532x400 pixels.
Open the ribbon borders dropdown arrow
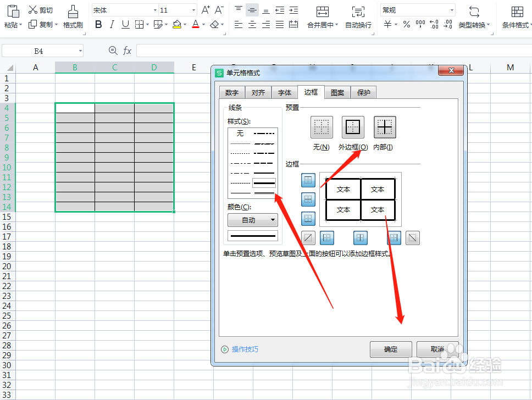[148, 24]
